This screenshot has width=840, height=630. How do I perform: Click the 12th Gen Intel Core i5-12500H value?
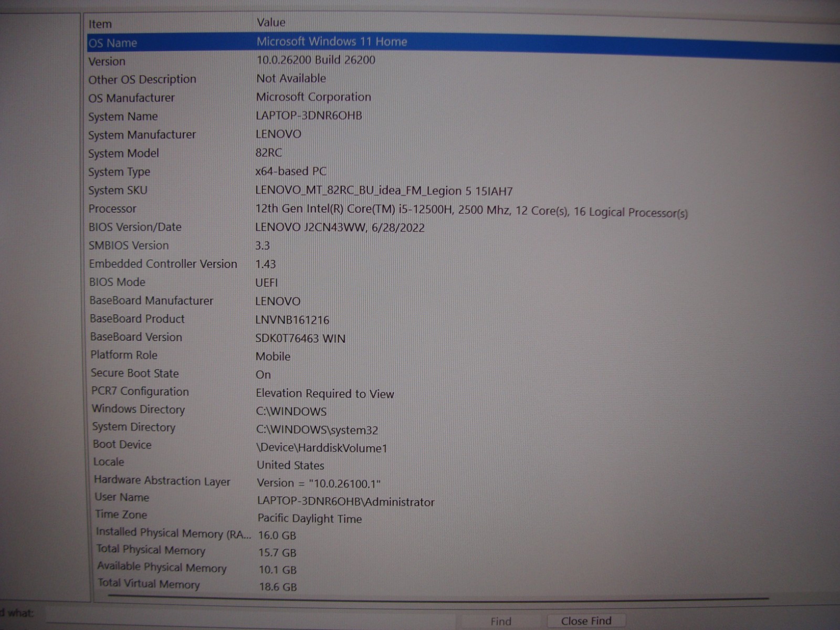[x=471, y=211]
